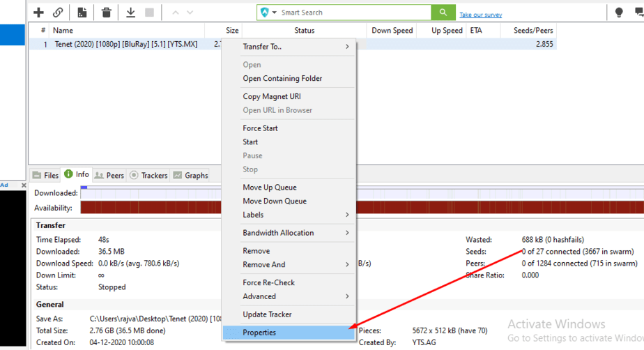Click the Start download arrow icon
Viewport: 644px width, 350px height.
pyautogui.click(x=130, y=13)
